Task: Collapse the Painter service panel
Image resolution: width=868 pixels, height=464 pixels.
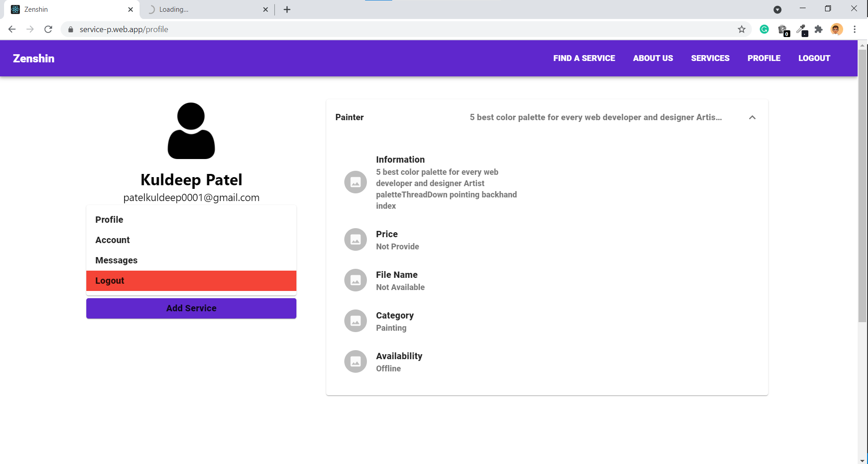Action: click(752, 117)
